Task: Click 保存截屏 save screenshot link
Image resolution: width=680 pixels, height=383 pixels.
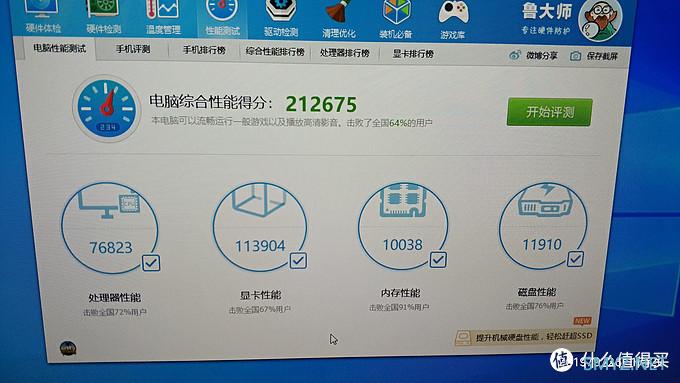Action: tap(602, 56)
